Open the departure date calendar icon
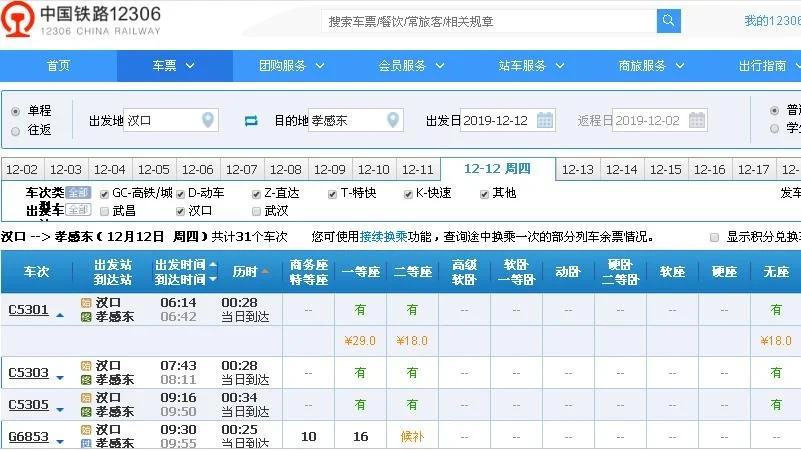The image size is (801, 450). tap(545, 120)
